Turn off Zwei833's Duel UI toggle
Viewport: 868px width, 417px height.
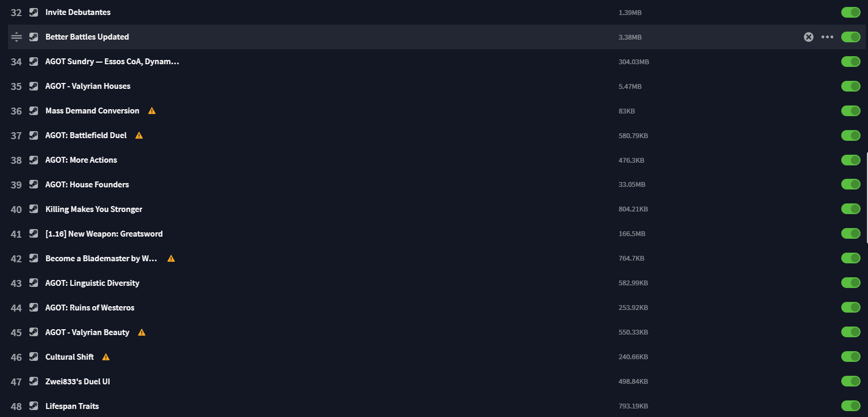point(850,381)
